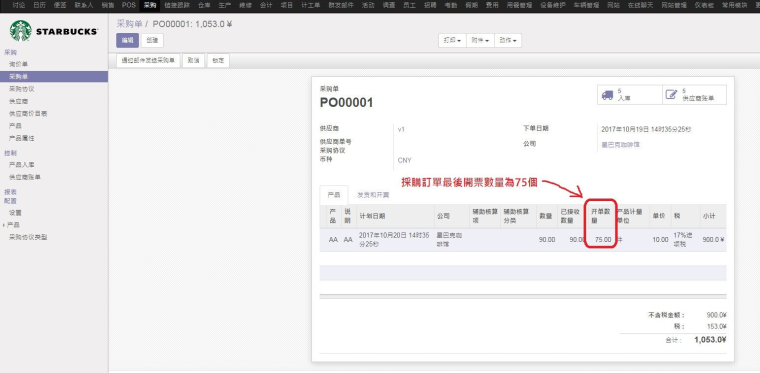Click the 采购单 breadcrumb link
Screen dimensions: 760x373
pyautogui.click(x=128, y=24)
